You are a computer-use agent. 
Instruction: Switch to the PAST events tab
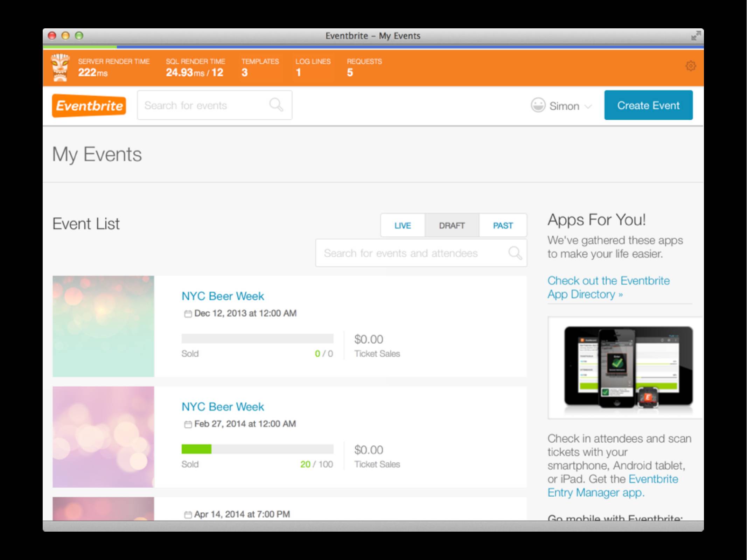(x=503, y=225)
